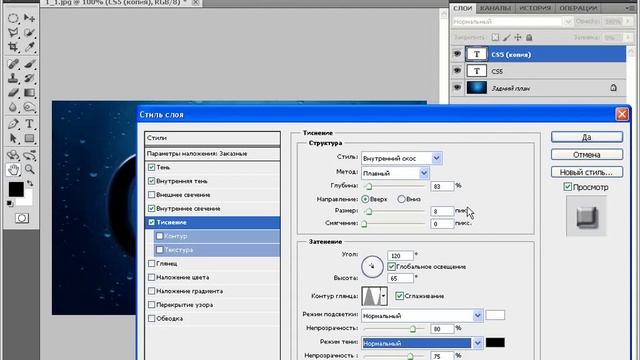The height and width of the screenshot is (360, 640).
Task: Select the Zoom tool
Action: (x=29, y=169)
